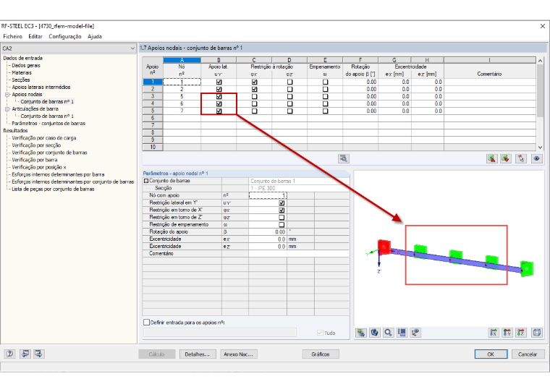Click the blue-yellow display layers icon
The image size is (550, 392).
402,333
